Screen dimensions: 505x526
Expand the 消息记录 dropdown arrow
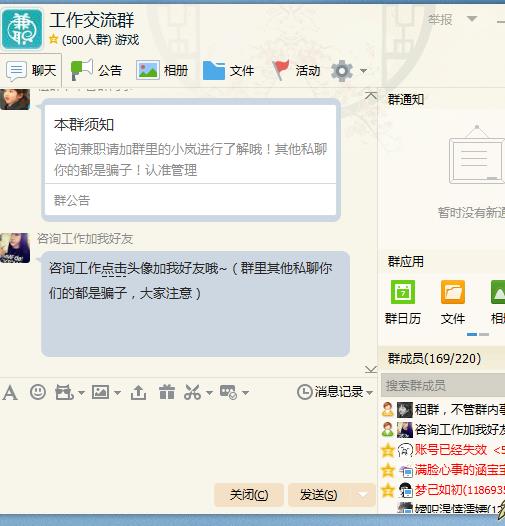click(x=369, y=392)
